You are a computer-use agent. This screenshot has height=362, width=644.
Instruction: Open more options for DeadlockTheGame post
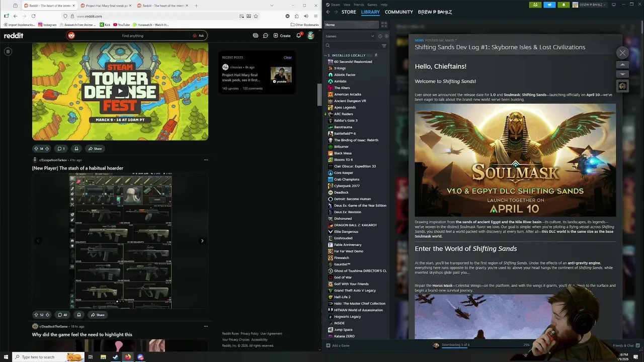(206, 326)
